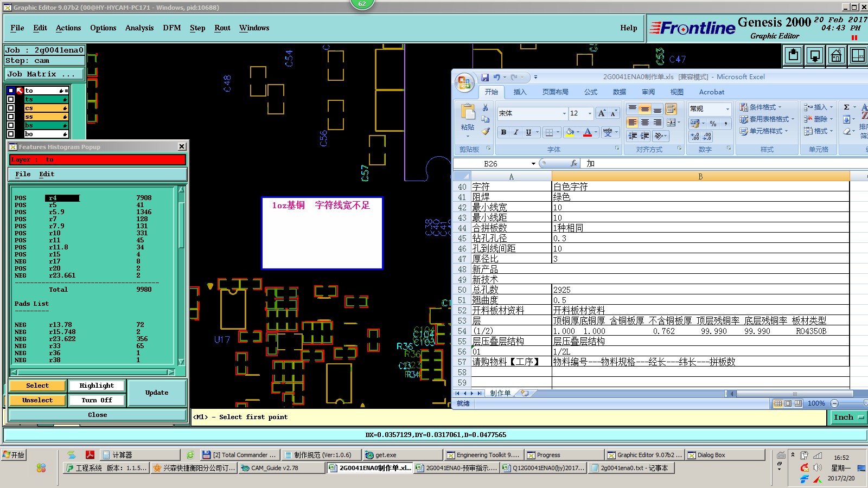
Task: Apply italic formatting in Excel
Action: (515, 132)
